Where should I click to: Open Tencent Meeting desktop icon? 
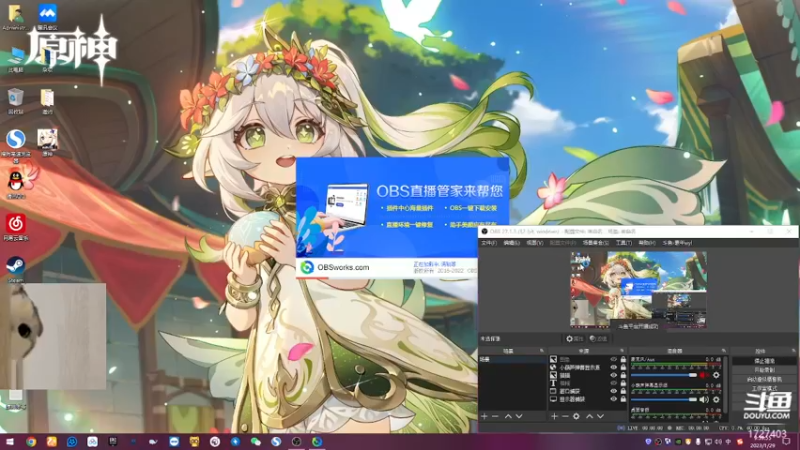click(x=47, y=17)
